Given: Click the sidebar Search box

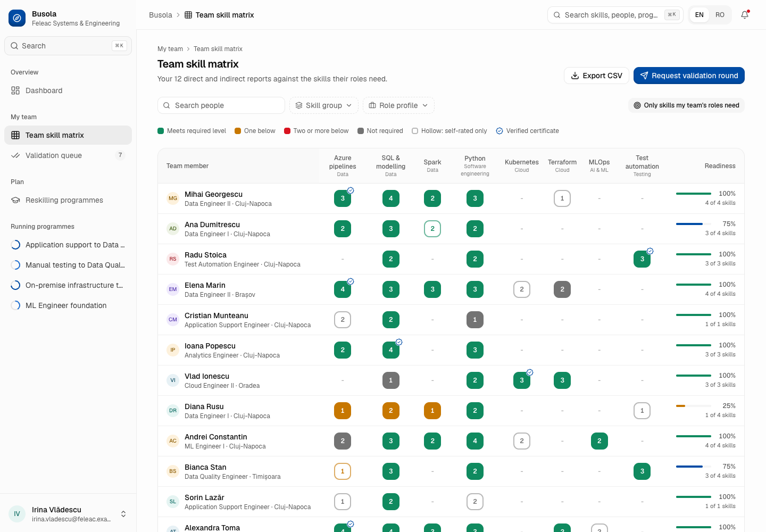Looking at the screenshot, I should point(68,46).
